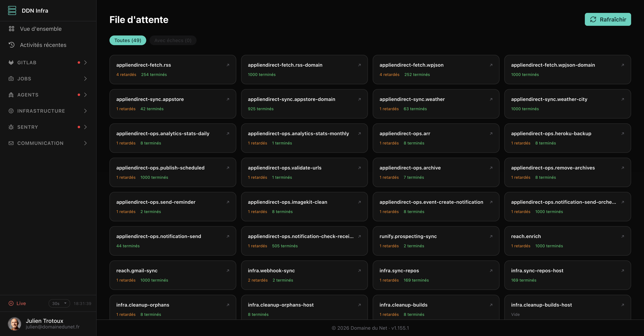Click the Agents robot icon
644x336 pixels.
tap(11, 95)
